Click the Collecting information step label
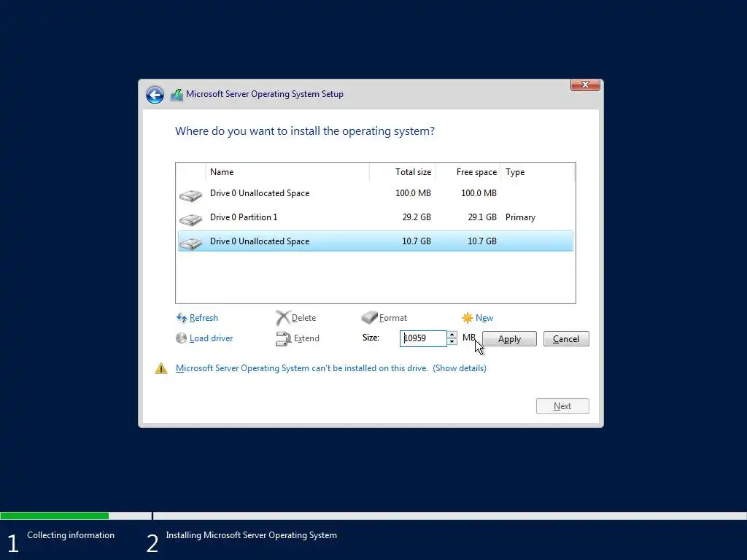This screenshot has height=560, width=747. click(x=71, y=535)
